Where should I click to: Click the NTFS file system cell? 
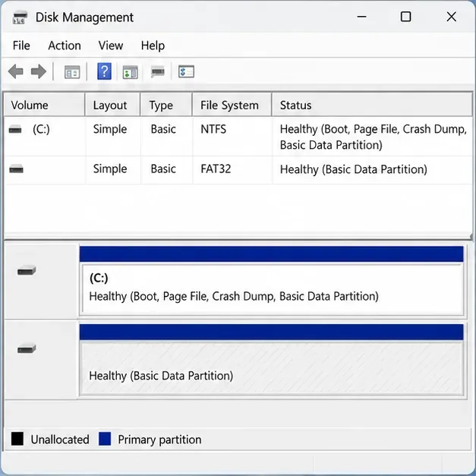click(x=213, y=129)
